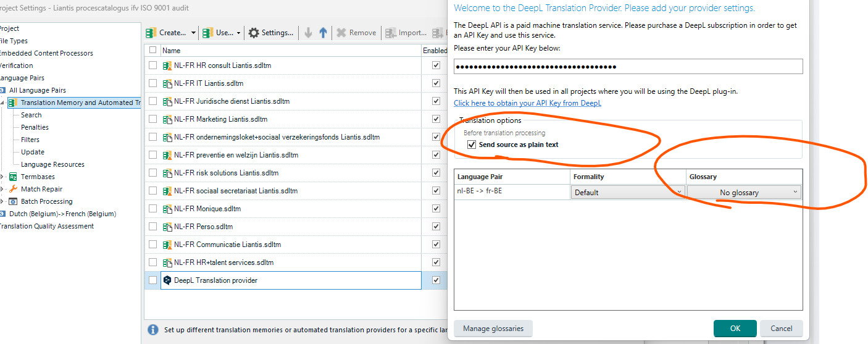This screenshot has width=868, height=344.
Task: Click the NL-FR Communicatie Liantis memory icon
Action: (167, 245)
